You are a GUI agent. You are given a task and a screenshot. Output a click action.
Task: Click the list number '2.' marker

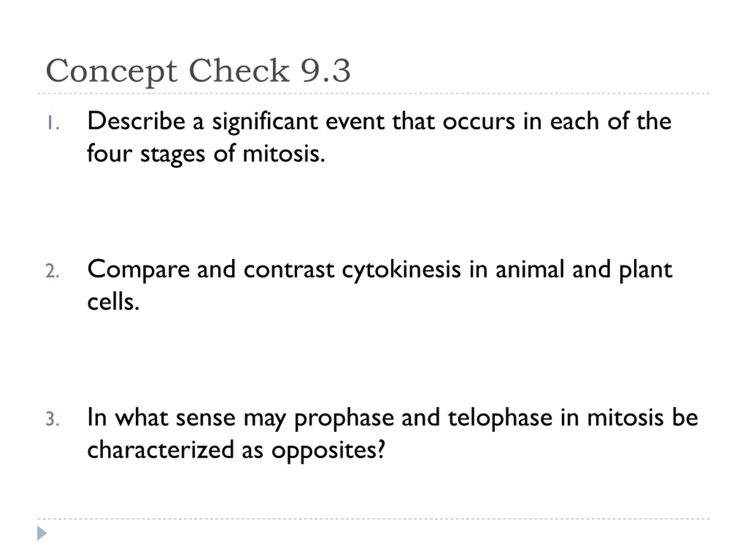(x=52, y=271)
